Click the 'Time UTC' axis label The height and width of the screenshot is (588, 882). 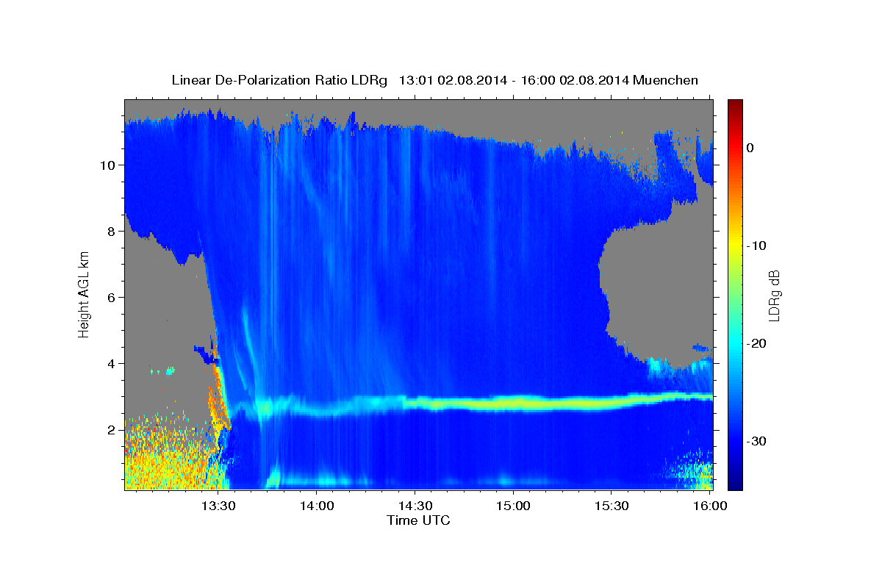pyautogui.click(x=418, y=520)
